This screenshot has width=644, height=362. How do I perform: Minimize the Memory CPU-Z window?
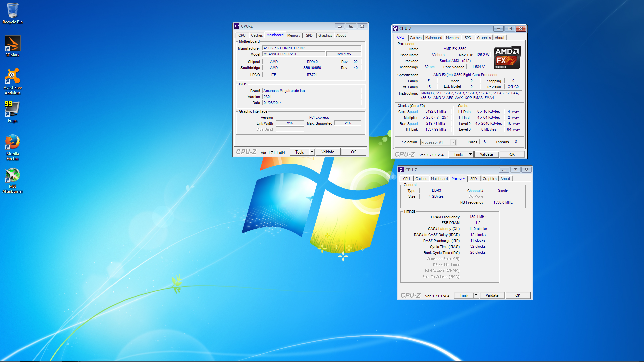504,170
